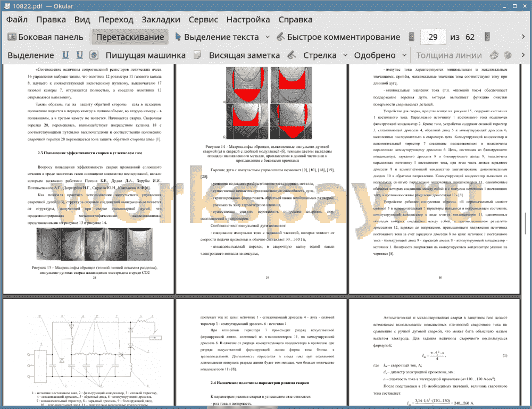
Task: Click the Толщина линии control
Action: [449, 55]
